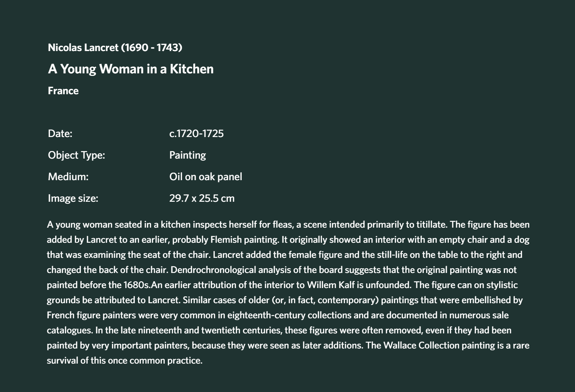This screenshot has width=575, height=392.
Task: Select the date value c.1720-1725
Action: point(196,133)
